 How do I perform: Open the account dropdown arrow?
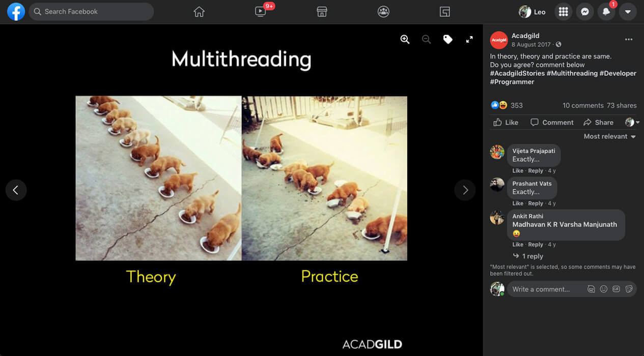(628, 12)
